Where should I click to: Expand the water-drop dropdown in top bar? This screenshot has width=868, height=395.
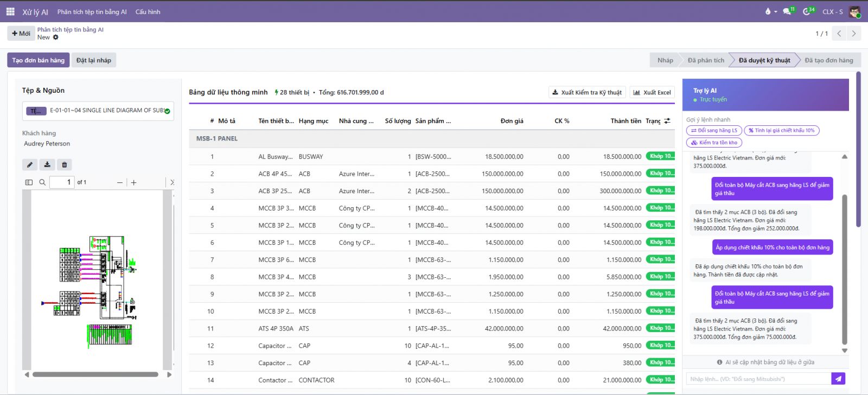click(770, 11)
